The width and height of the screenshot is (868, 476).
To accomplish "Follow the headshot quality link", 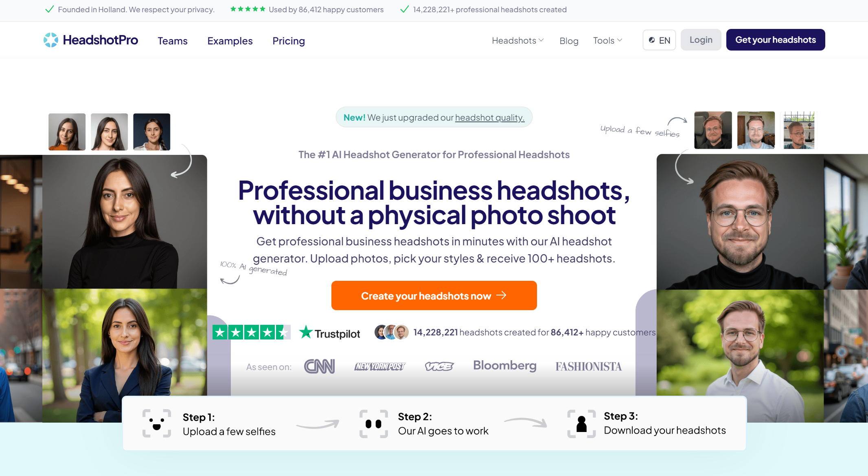I will [x=490, y=117].
